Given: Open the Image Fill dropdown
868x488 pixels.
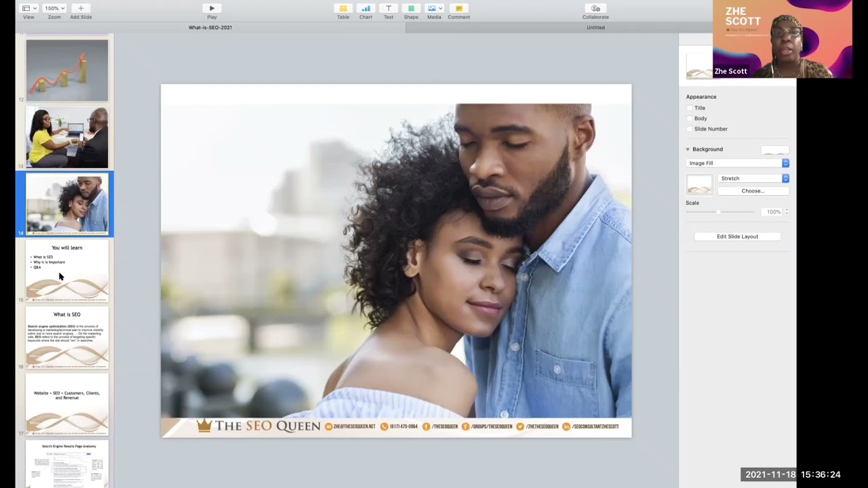Looking at the screenshot, I should (737, 163).
